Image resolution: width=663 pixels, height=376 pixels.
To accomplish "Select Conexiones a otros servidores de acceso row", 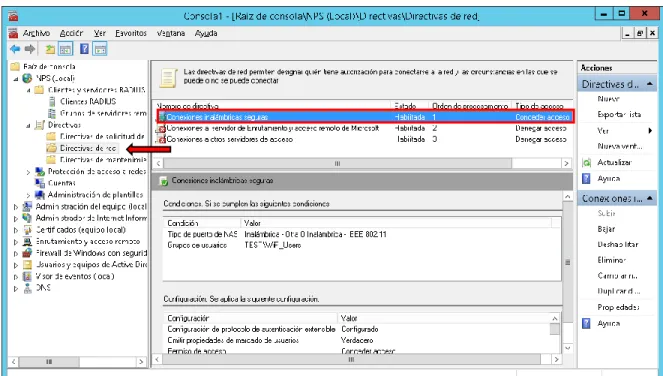I will [x=363, y=139].
